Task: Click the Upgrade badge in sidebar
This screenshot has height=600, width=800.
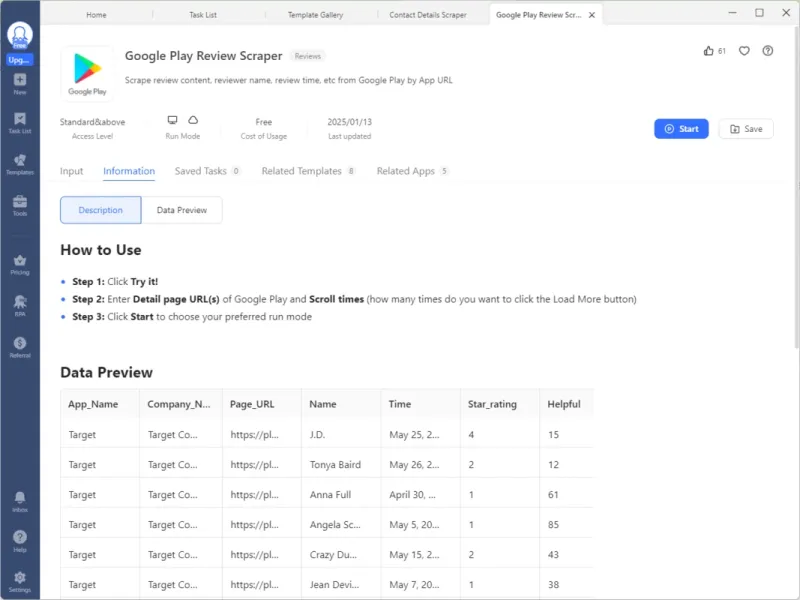Action: tap(19, 60)
